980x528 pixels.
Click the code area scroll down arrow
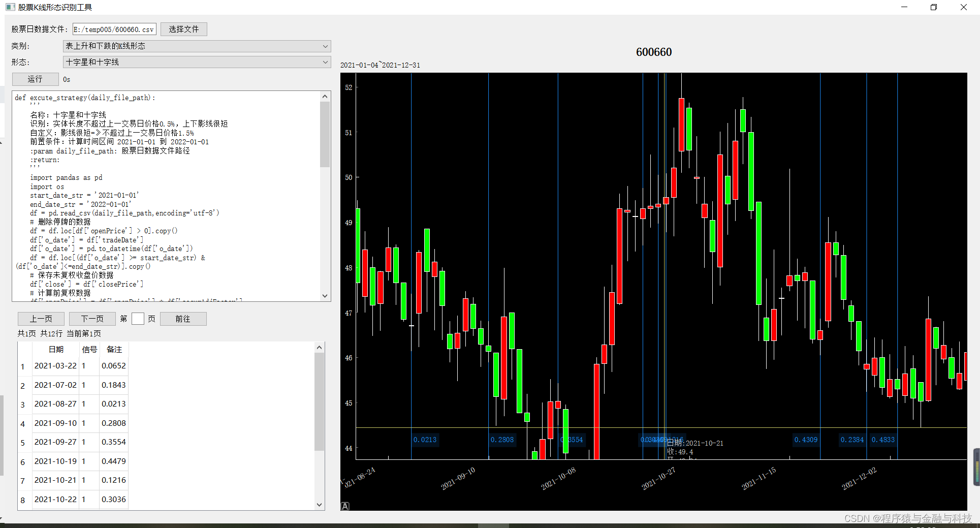click(x=325, y=296)
